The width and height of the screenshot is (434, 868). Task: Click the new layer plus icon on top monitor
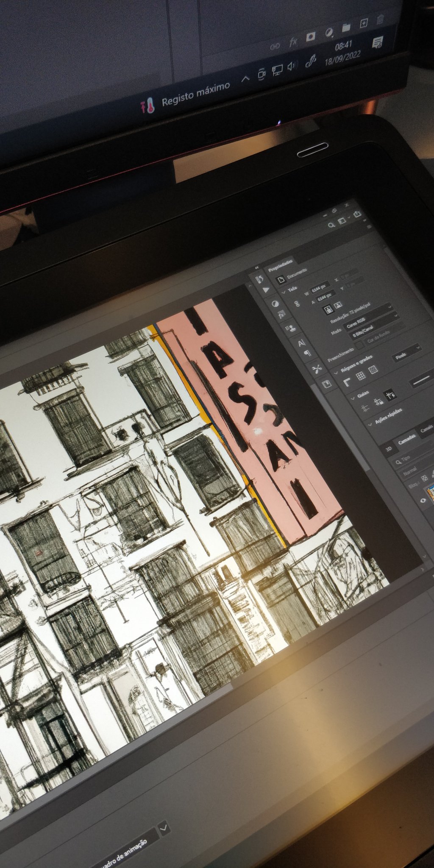[x=363, y=24]
